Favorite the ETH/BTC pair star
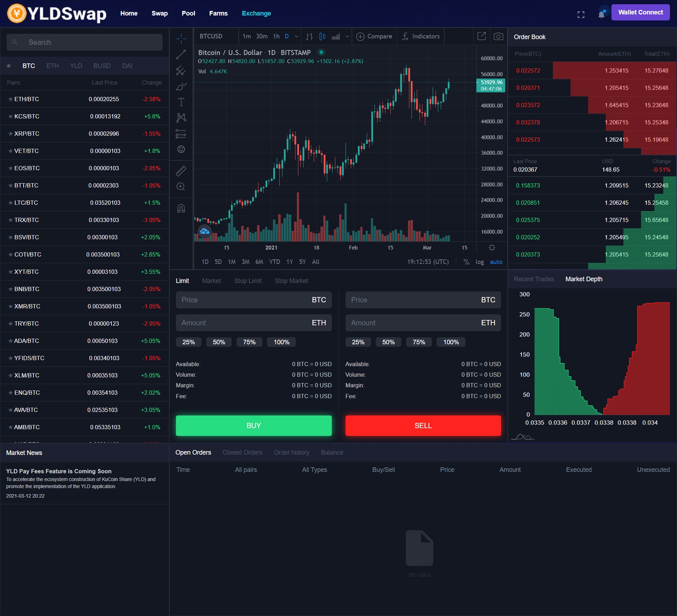This screenshot has width=677, height=616. tap(11, 99)
